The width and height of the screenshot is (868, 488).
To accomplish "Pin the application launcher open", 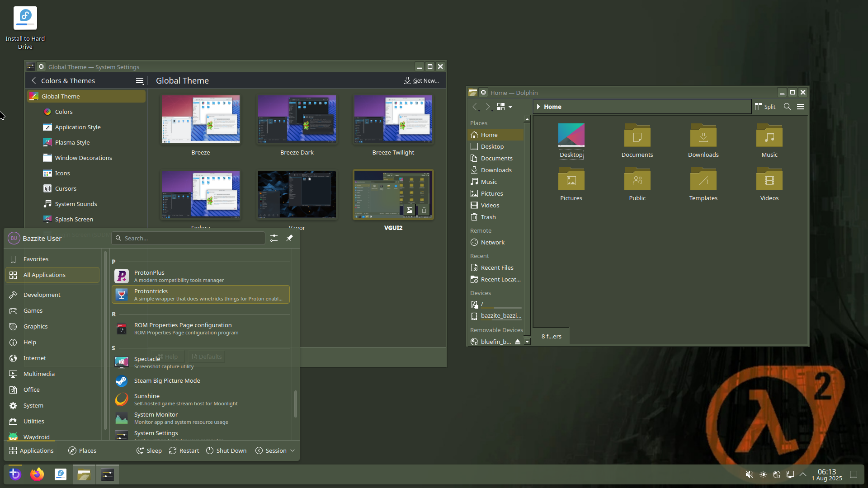I will pyautogui.click(x=289, y=238).
